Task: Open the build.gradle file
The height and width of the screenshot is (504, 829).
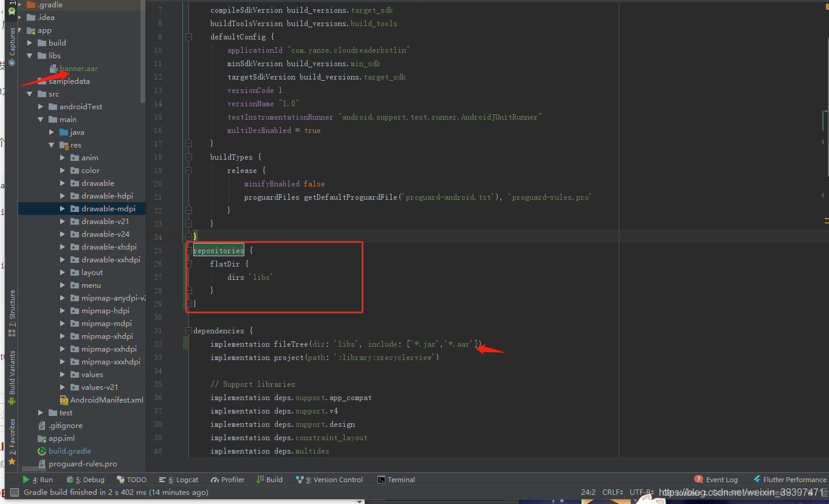Action: 70,451
